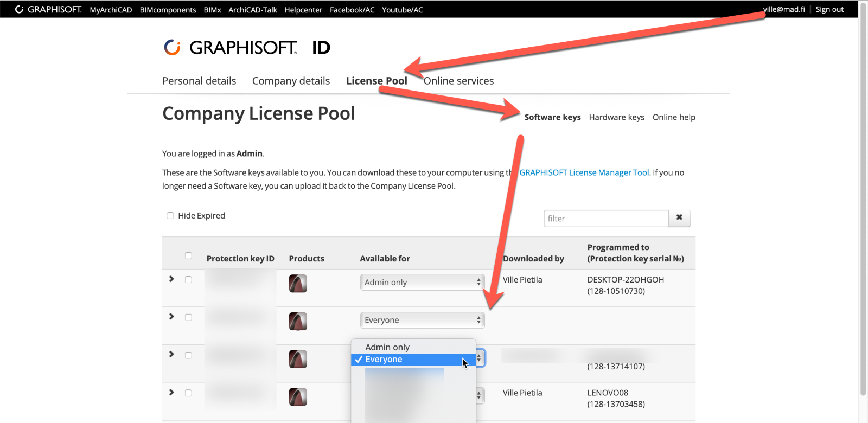Go to MyArchiCAD in top bar
This screenshot has height=423, width=868.
pos(111,10)
